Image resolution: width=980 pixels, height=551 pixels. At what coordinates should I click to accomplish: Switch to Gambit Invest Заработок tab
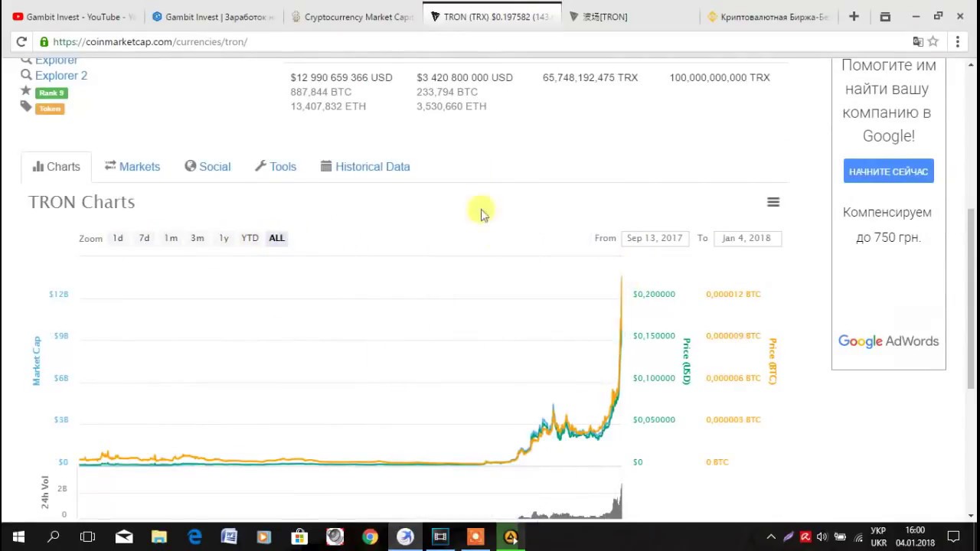[213, 16]
